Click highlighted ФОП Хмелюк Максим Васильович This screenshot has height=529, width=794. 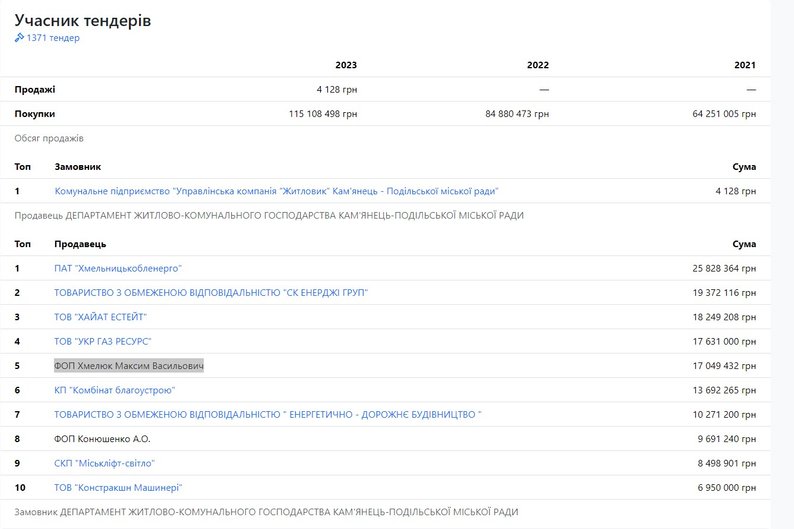click(x=129, y=366)
